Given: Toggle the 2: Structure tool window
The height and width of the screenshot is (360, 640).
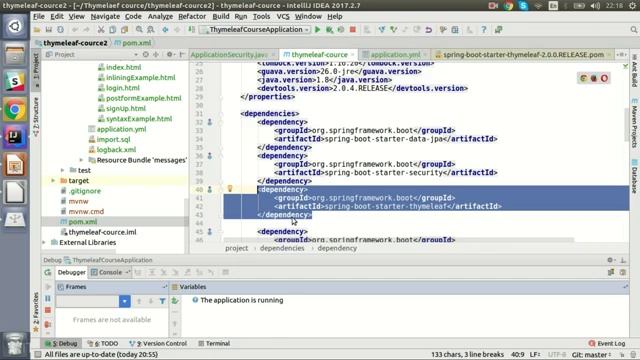Looking at the screenshot, I should [x=36, y=117].
